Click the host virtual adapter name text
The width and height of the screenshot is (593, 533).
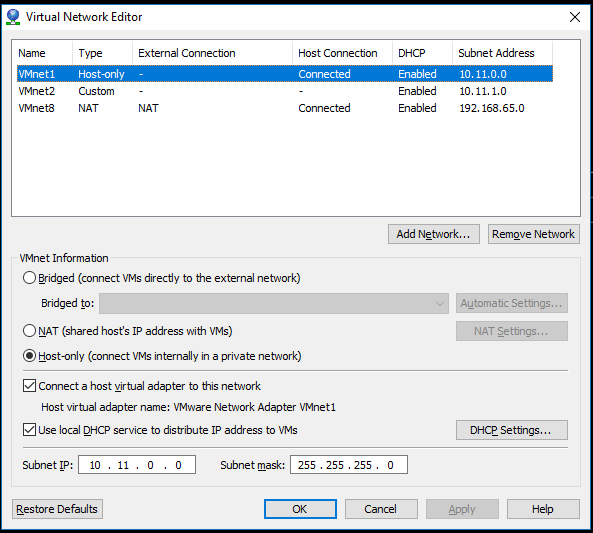click(188, 407)
